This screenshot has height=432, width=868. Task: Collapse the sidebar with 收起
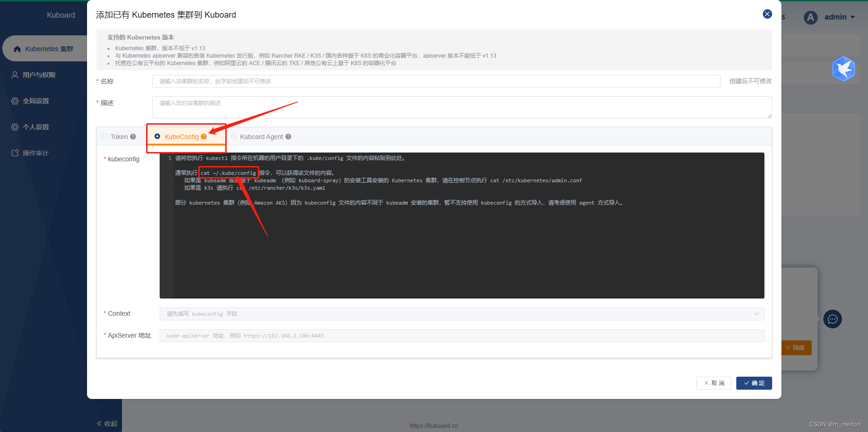(x=107, y=424)
